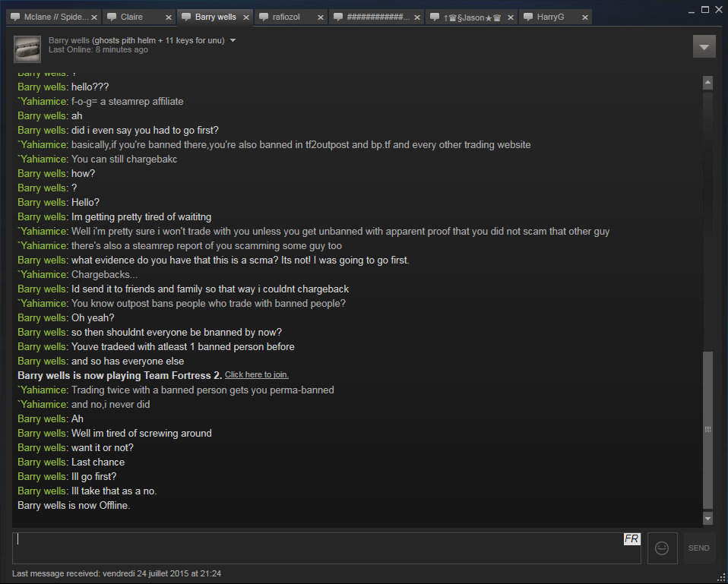Open the HarryG chat tab
The image size is (728, 584).
pyautogui.click(x=550, y=17)
